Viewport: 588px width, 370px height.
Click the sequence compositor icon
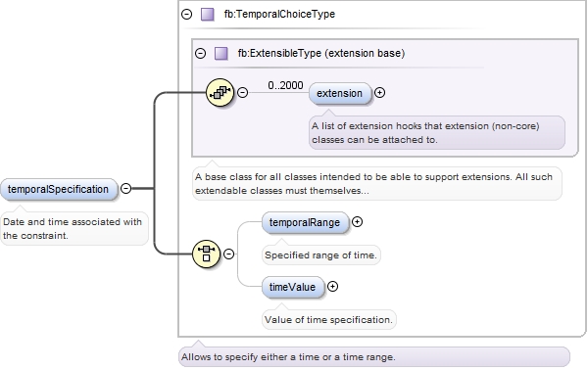pyautogui.click(x=220, y=92)
